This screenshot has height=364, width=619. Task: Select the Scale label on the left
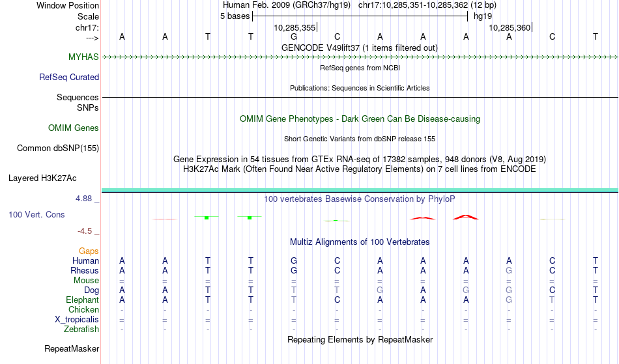(88, 16)
